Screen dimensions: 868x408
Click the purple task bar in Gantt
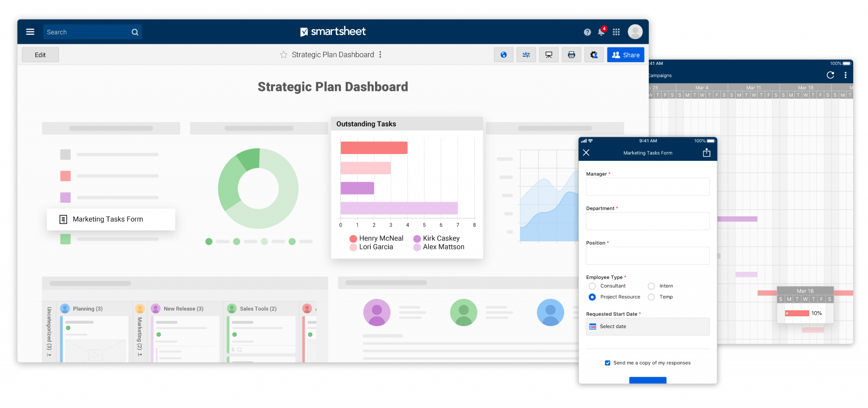737,219
